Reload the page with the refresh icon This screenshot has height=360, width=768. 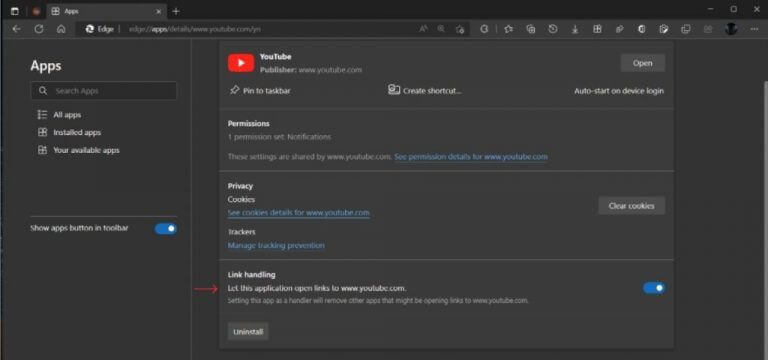coord(39,29)
